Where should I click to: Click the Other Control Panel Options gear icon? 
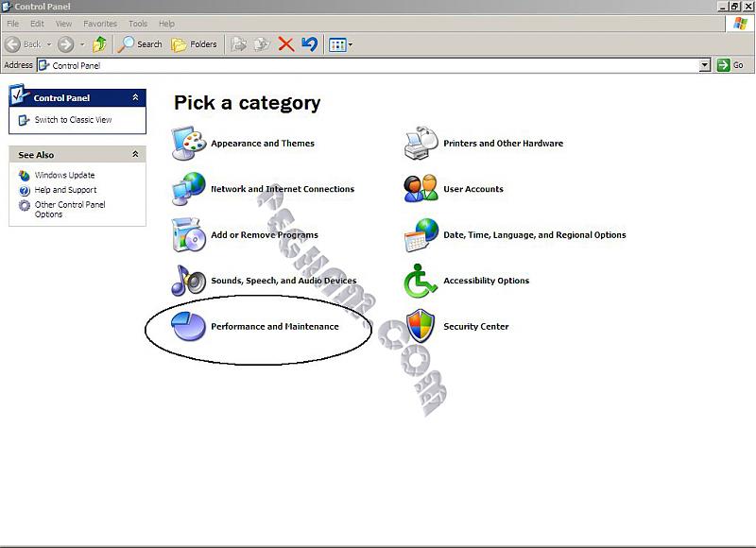point(25,206)
